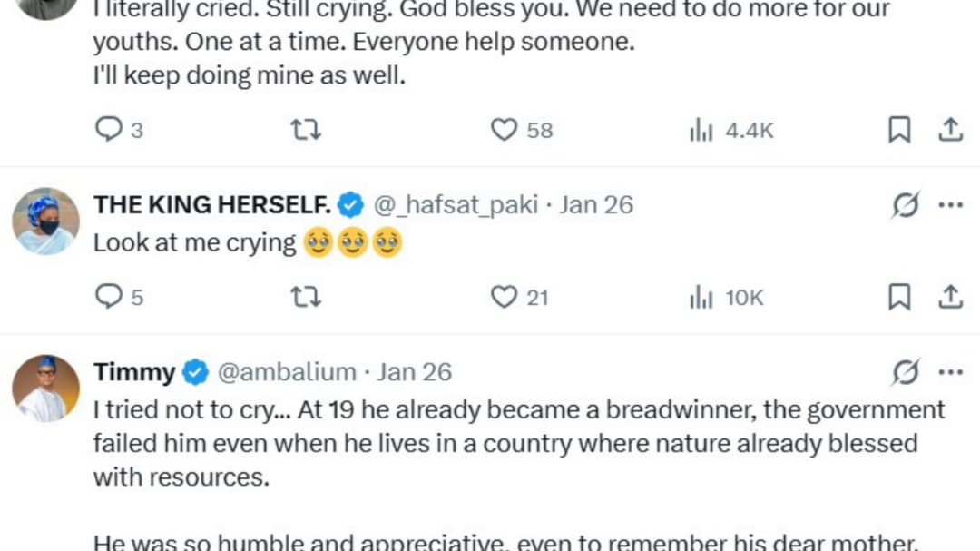Open more options on hafsat_paki's tweet

(950, 206)
